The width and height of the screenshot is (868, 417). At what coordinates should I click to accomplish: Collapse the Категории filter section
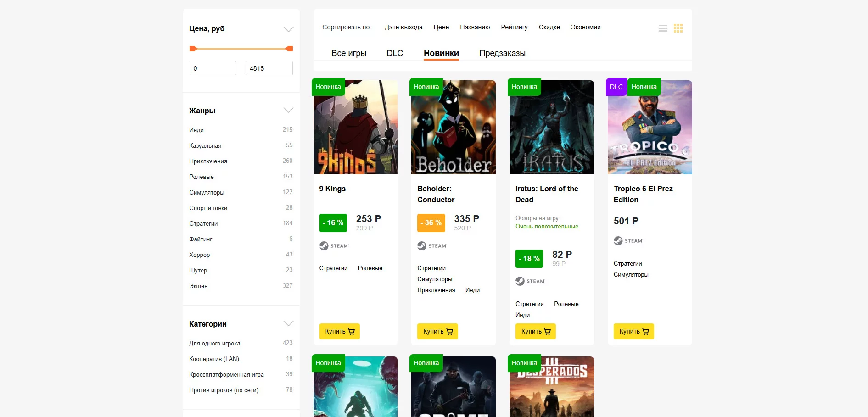pyautogui.click(x=288, y=323)
